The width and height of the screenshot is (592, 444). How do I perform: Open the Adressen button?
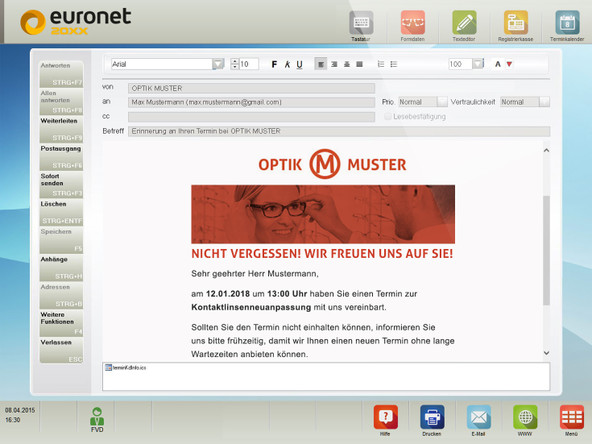coord(61,296)
